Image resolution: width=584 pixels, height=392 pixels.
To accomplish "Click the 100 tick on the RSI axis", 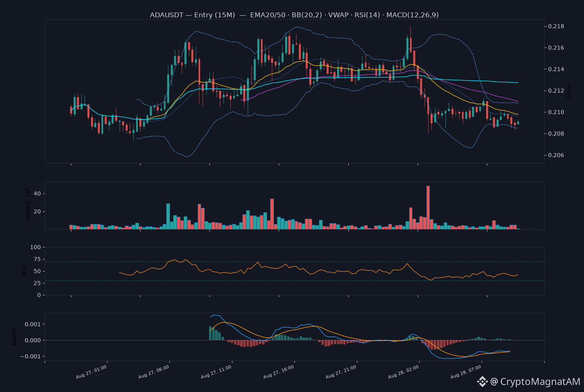I will pyautogui.click(x=36, y=247).
